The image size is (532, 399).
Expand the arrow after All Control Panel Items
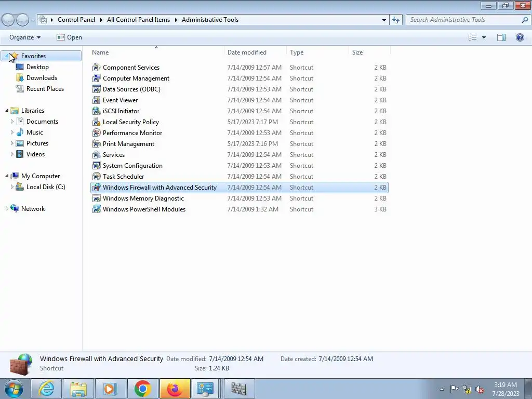(176, 20)
